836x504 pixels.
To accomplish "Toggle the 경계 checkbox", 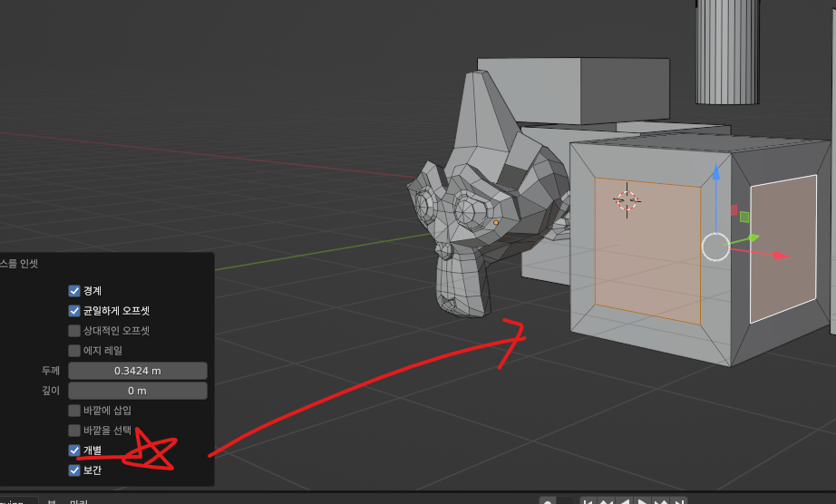I will click(x=74, y=291).
